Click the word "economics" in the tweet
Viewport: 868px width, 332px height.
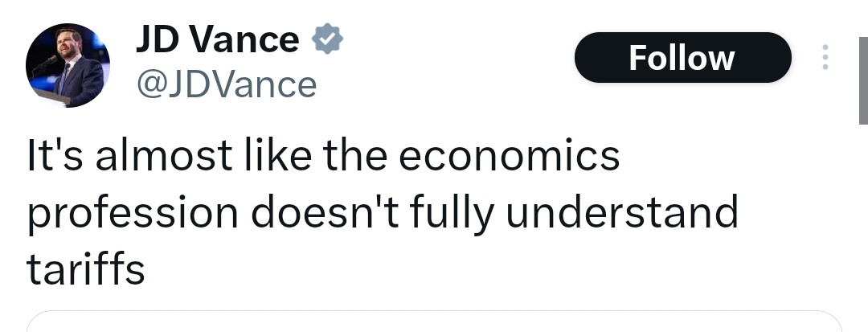coord(510,155)
